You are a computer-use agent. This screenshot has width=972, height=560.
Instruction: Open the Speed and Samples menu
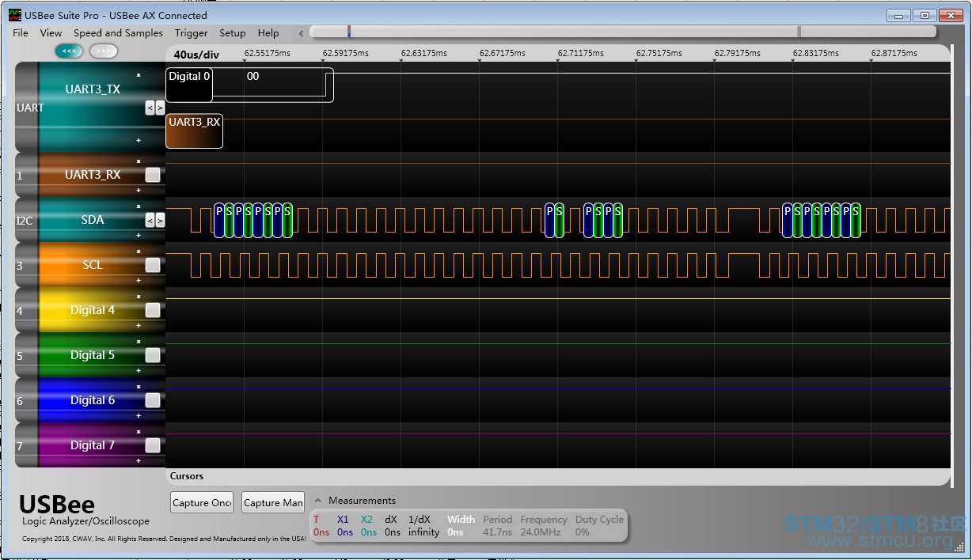tap(118, 33)
